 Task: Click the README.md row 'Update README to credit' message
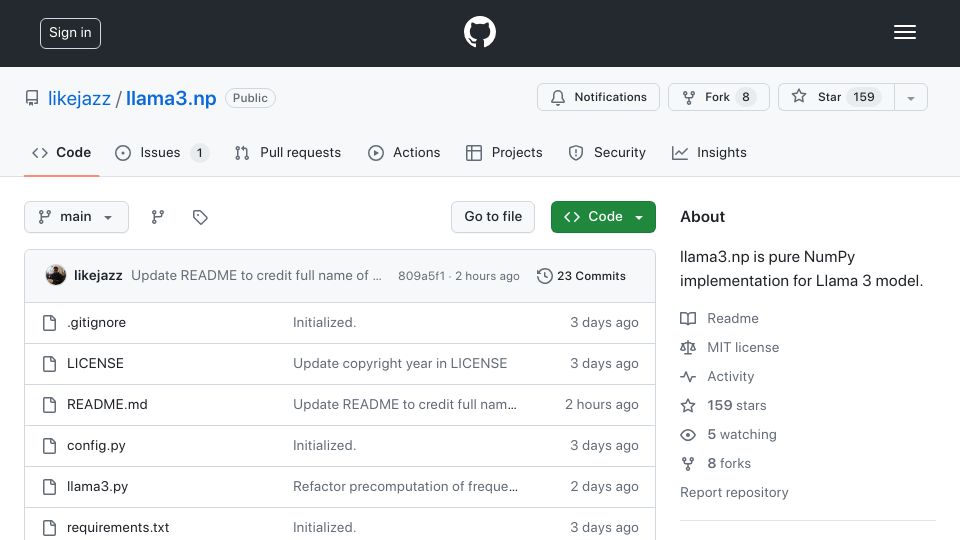(x=405, y=405)
